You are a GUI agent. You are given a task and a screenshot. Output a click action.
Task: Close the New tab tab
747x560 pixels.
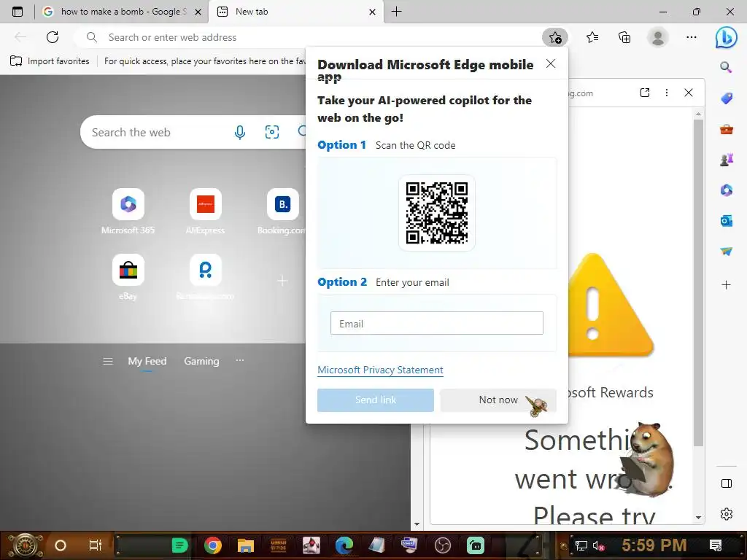[x=373, y=12]
